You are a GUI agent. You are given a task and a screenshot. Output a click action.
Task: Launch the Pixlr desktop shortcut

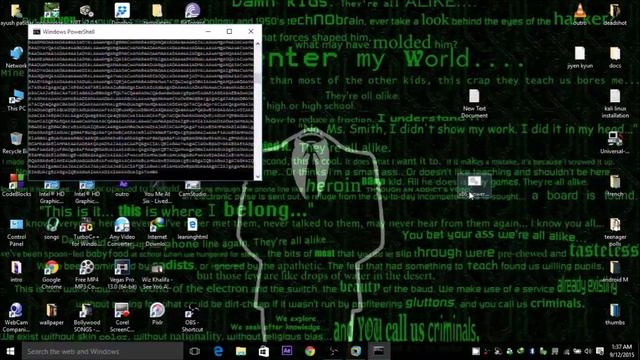[157, 314]
